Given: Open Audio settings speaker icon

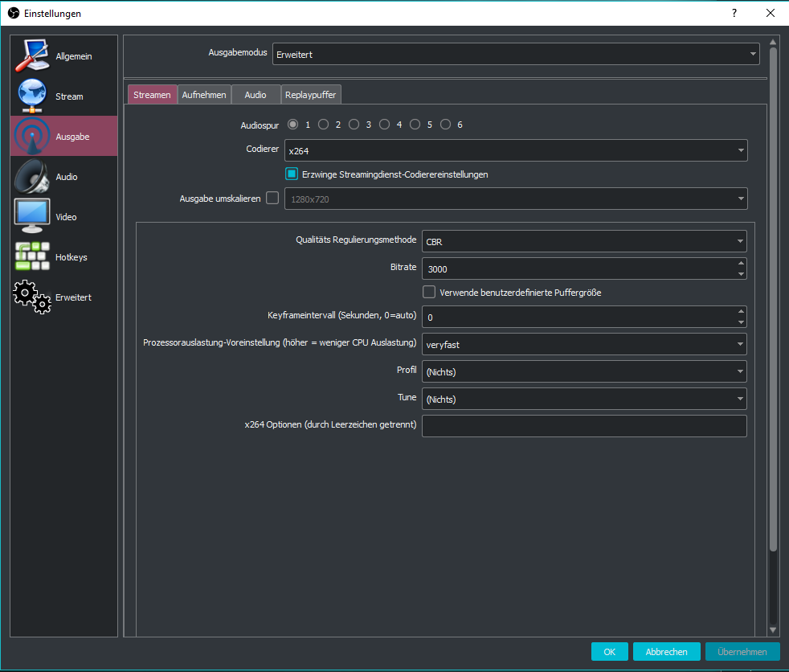Looking at the screenshot, I should tap(32, 176).
